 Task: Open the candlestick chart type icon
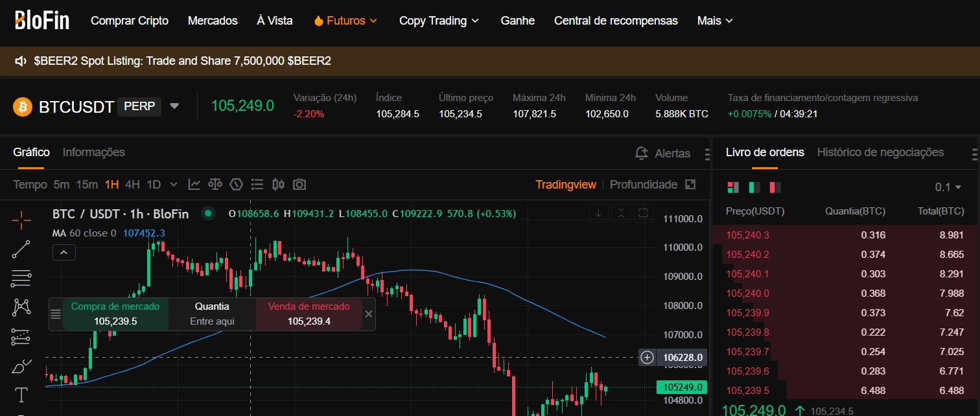(x=278, y=185)
